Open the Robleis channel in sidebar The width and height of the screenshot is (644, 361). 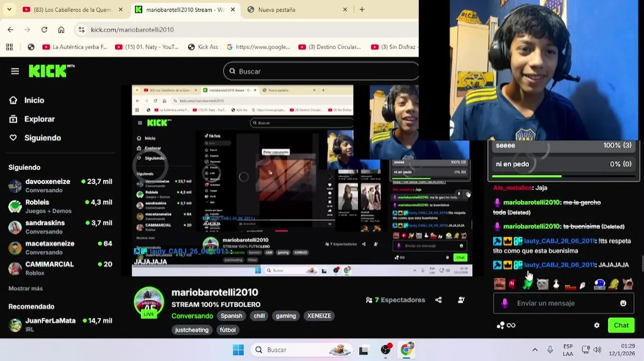(x=60, y=206)
